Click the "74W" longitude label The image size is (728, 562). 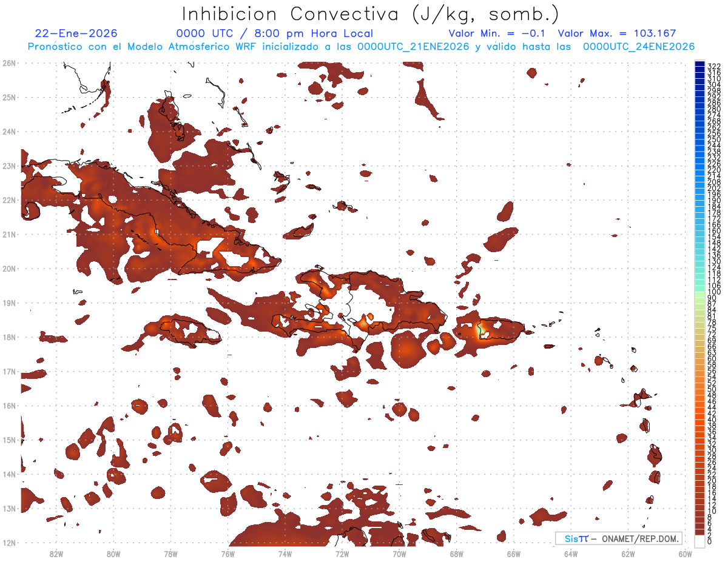point(285,554)
